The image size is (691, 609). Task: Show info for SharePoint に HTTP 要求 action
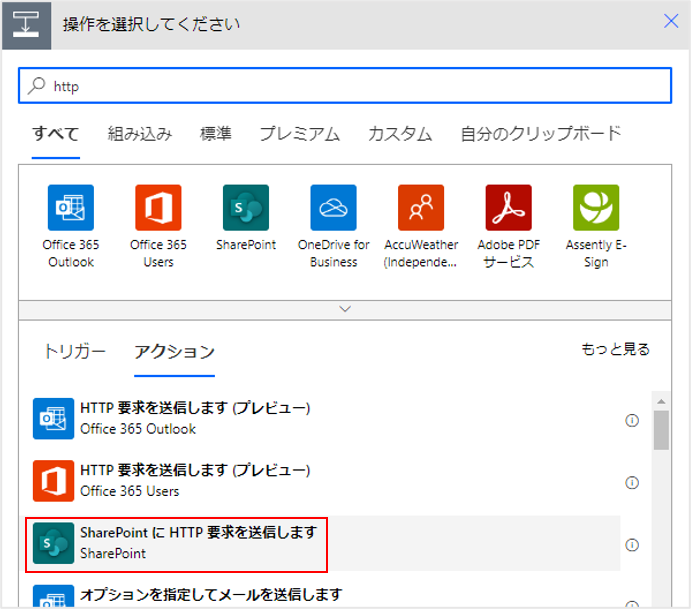point(632,545)
